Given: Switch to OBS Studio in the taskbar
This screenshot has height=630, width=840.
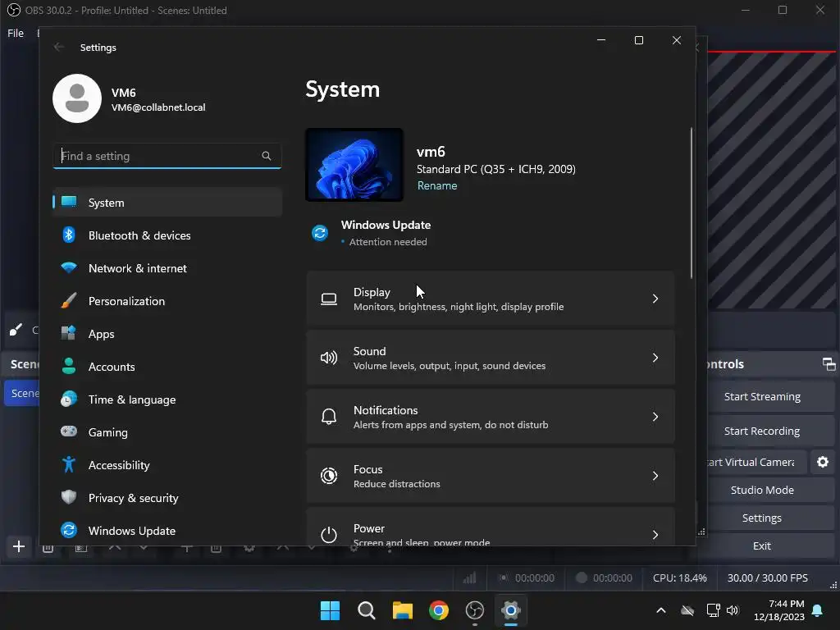Looking at the screenshot, I should (475, 610).
